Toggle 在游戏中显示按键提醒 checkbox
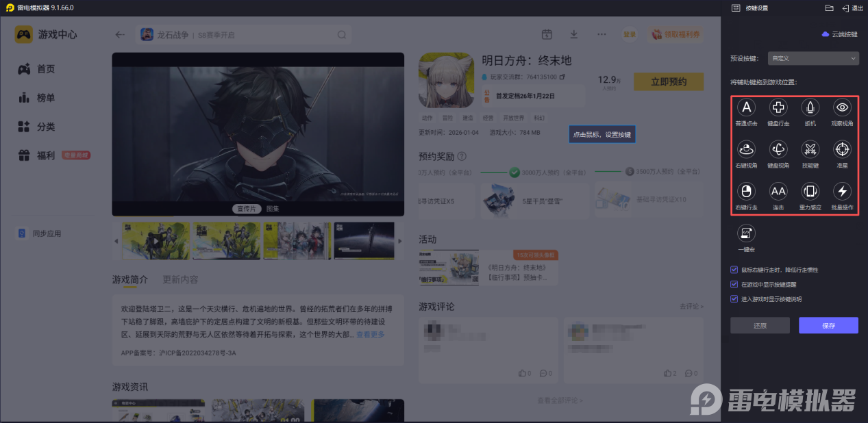The height and width of the screenshot is (423, 868). point(734,284)
